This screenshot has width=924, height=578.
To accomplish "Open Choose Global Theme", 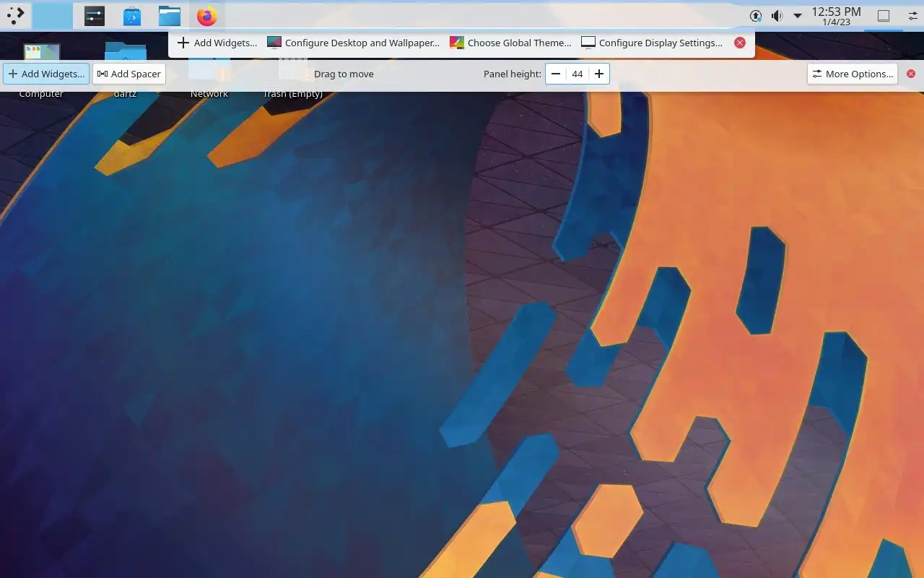I will 510,43.
